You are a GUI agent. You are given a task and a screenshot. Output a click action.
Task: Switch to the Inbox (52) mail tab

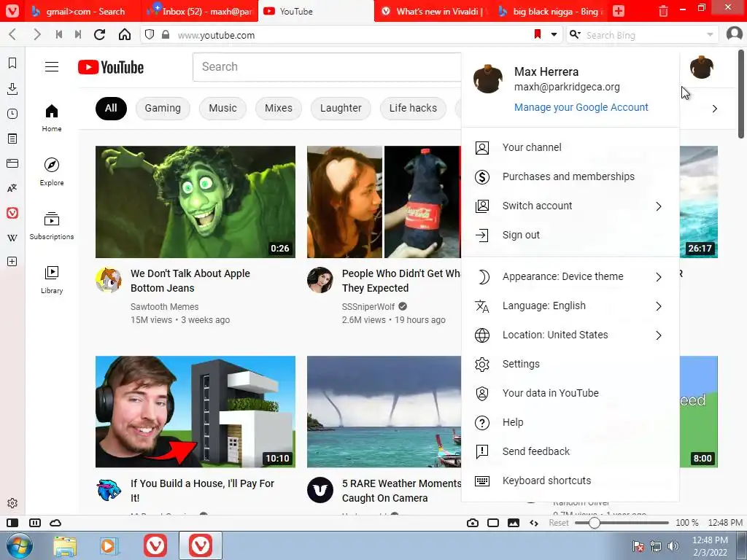(x=200, y=12)
